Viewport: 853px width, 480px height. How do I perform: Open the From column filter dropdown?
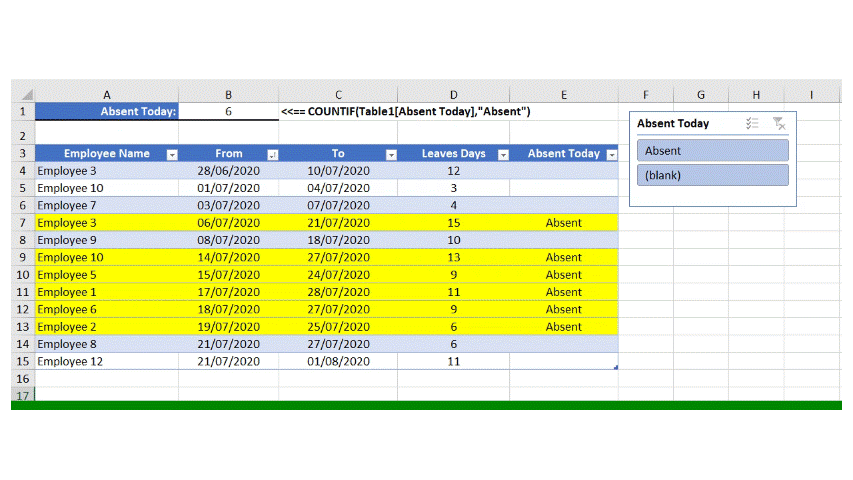273,155
